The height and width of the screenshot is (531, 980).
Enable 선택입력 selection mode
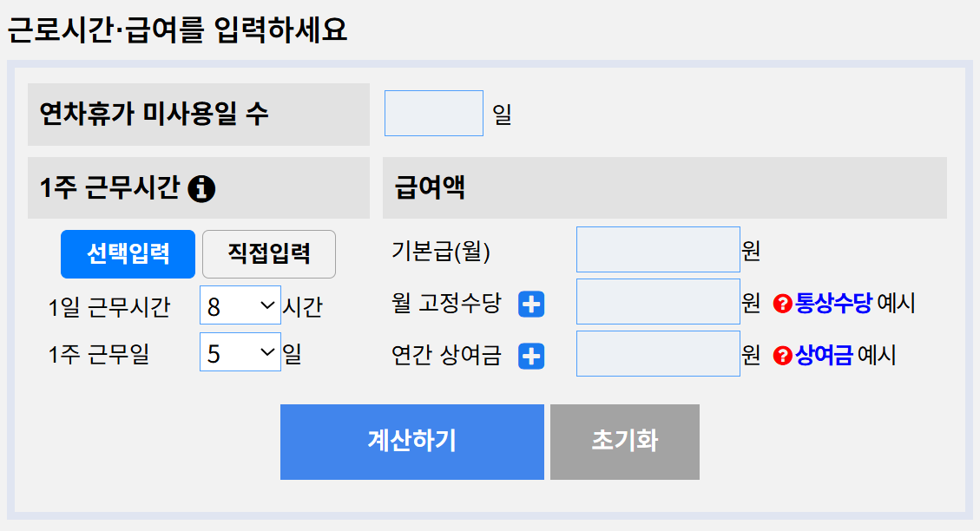point(128,253)
